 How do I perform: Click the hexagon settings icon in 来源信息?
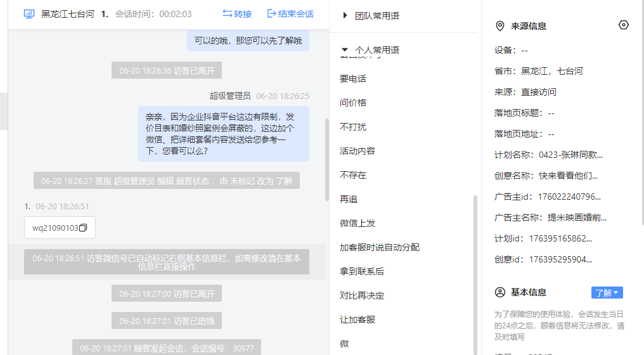coord(624,25)
